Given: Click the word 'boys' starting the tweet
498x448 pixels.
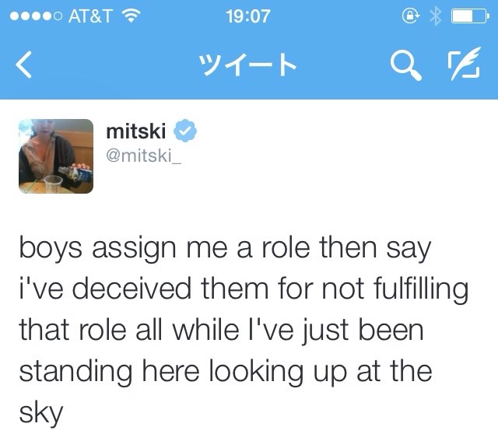Looking at the screenshot, I should [x=51, y=251].
